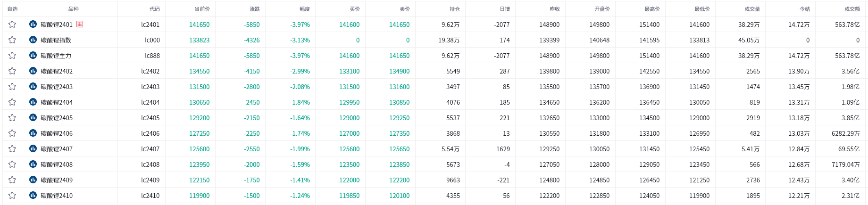Sort by 成交量 column header

tap(752, 9)
